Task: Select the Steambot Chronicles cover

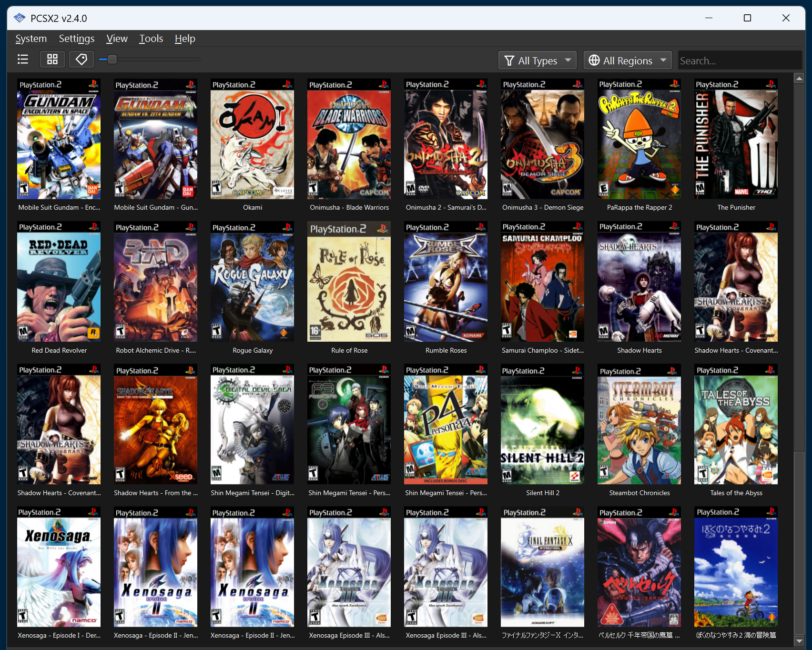Action: click(x=639, y=424)
